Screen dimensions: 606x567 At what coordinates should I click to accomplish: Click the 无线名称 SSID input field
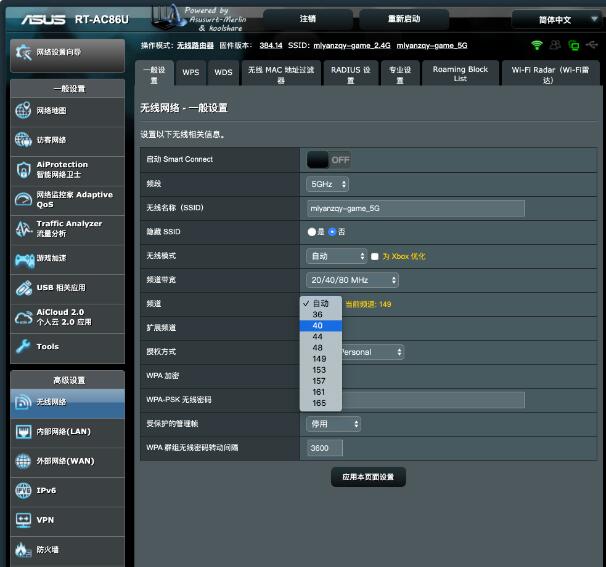click(x=415, y=208)
